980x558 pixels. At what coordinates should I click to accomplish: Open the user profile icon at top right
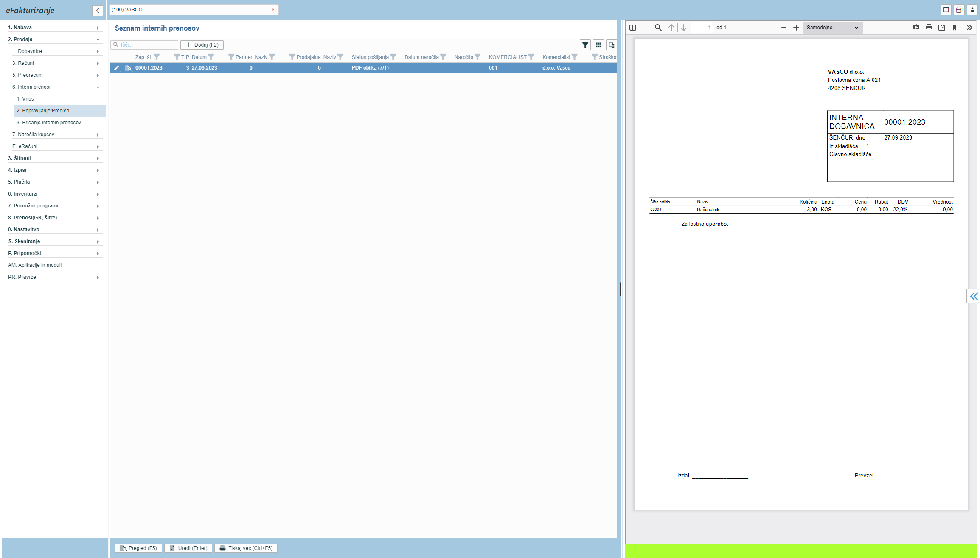[972, 10]
